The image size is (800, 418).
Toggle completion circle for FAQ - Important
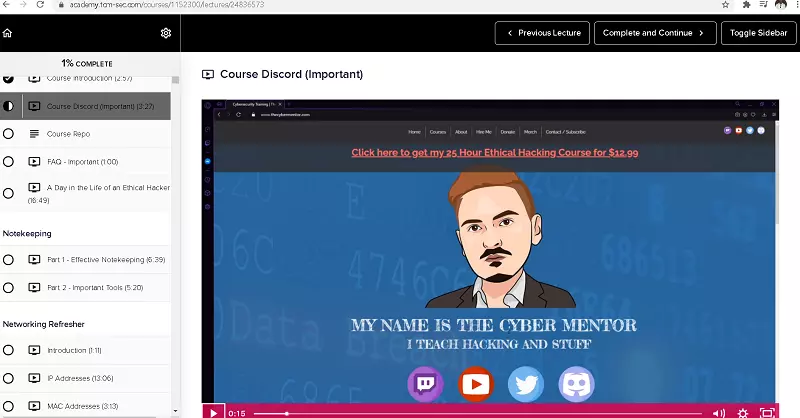(x=9, y=162)
